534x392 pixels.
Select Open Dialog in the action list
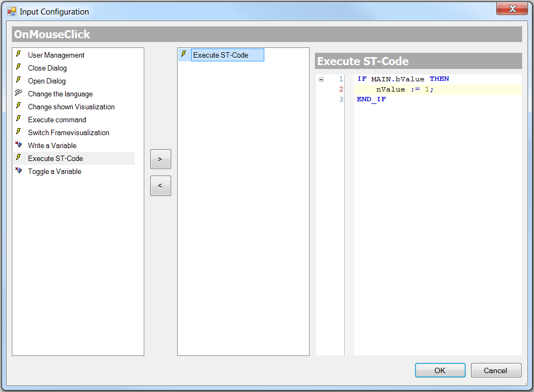point(47,81)
